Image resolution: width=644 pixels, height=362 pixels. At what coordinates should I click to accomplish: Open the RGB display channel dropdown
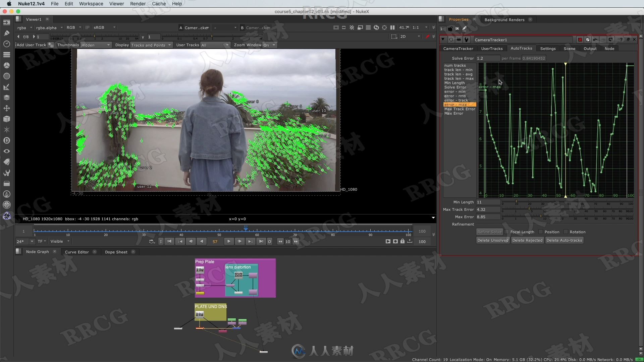click(74, 27)
